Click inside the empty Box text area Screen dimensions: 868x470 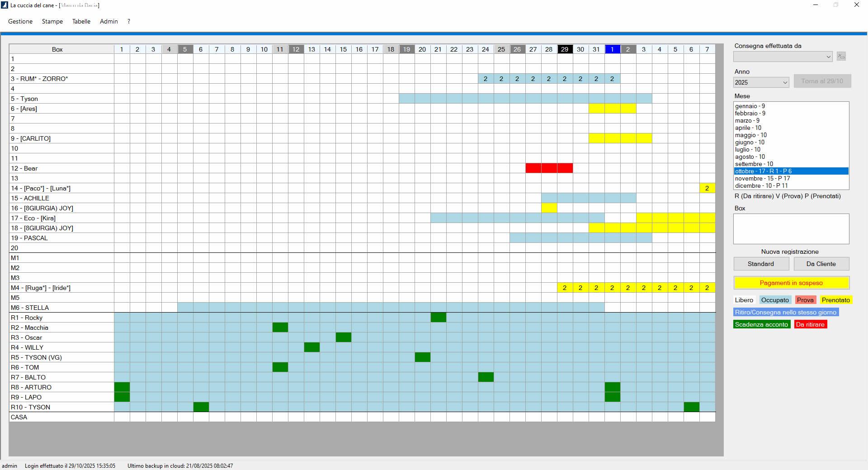point(791,229)
